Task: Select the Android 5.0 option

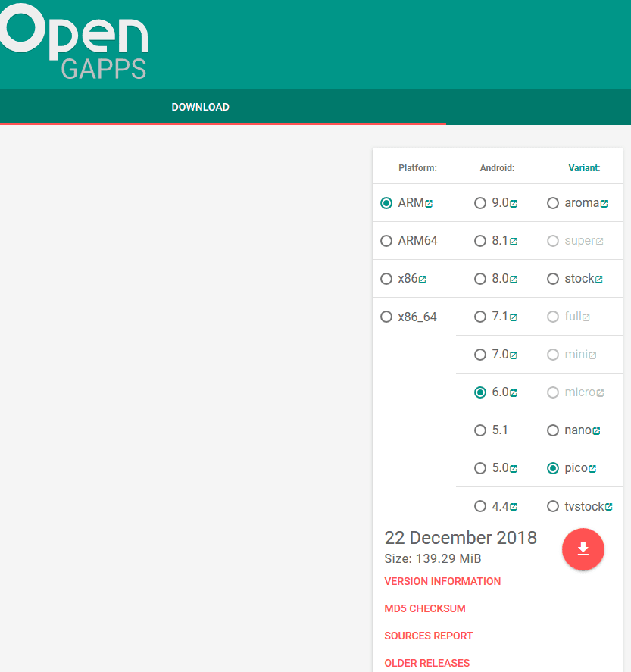Action: pyautogui.click(x=480, y=468)
